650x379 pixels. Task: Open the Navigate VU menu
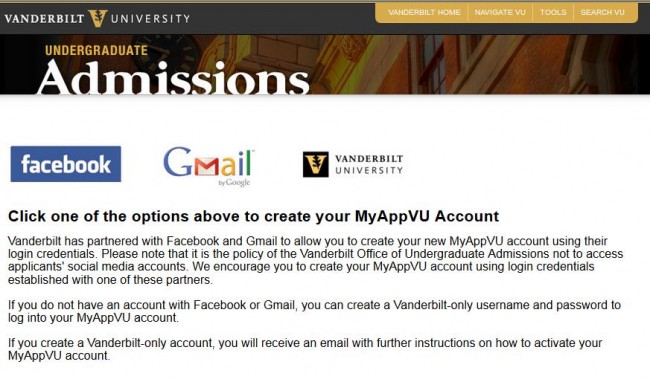coord(500,12)
